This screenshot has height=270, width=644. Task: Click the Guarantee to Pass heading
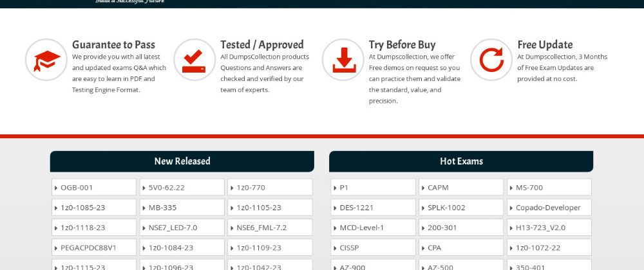pos(113,45)
